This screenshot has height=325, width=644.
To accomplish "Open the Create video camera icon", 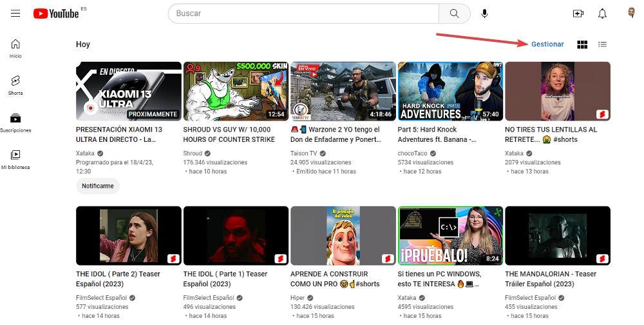I will (578, 14).
